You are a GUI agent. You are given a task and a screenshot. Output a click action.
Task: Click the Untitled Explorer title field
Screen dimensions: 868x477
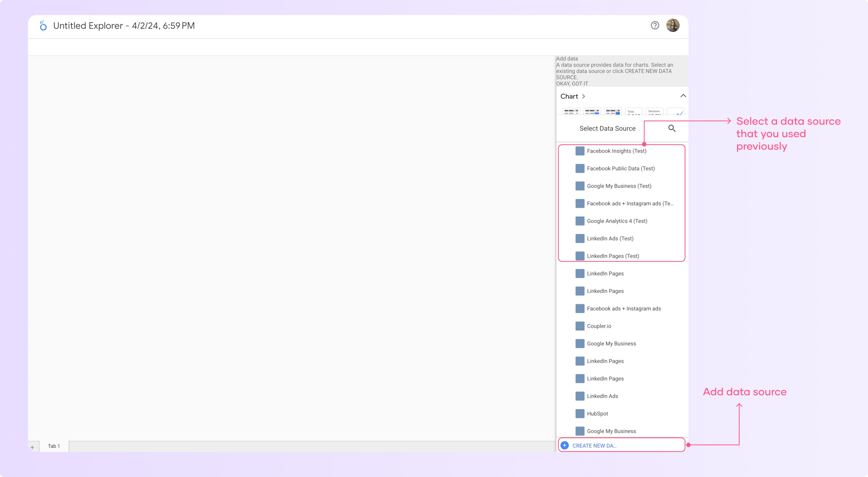point(124,26)
